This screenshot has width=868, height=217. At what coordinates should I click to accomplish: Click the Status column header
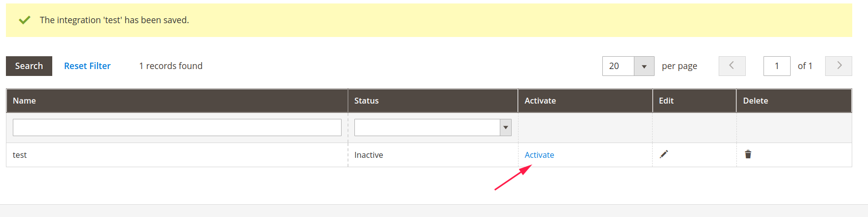point(366,101)
